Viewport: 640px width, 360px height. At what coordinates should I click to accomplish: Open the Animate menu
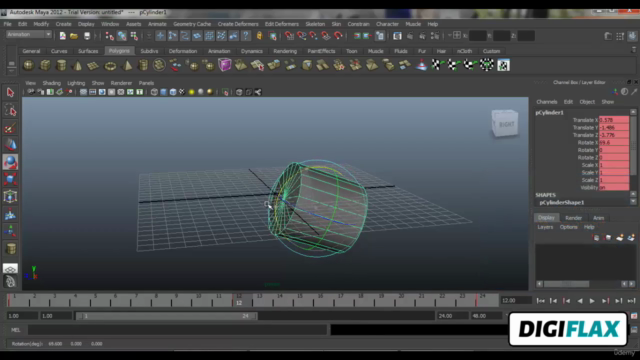click(157, 24)
